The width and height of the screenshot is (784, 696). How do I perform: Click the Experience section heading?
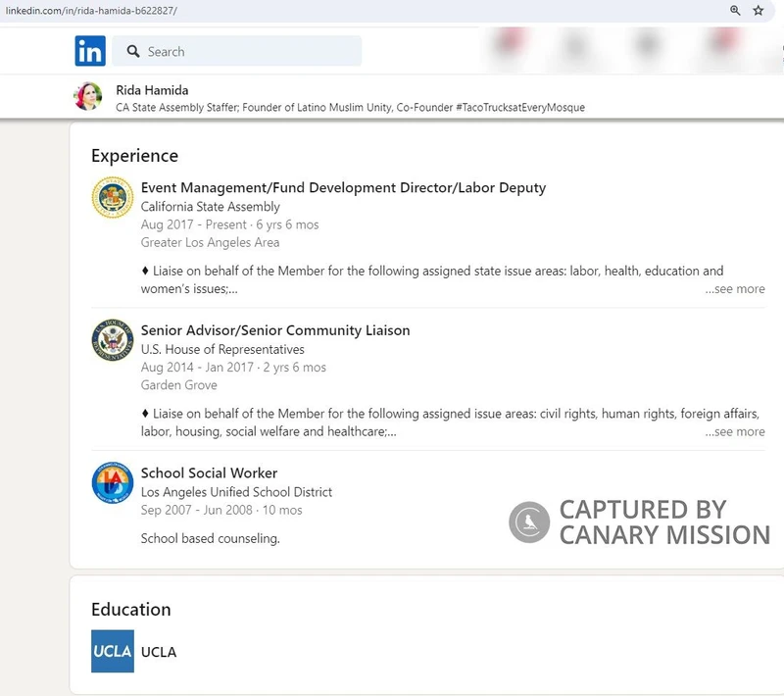pyautogui.click(x=134, y=156)
